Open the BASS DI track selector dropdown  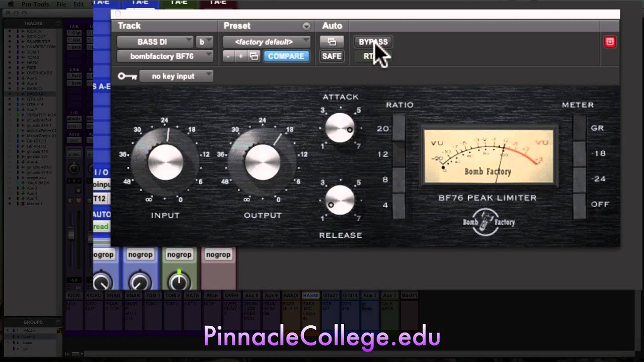(155, 42)
